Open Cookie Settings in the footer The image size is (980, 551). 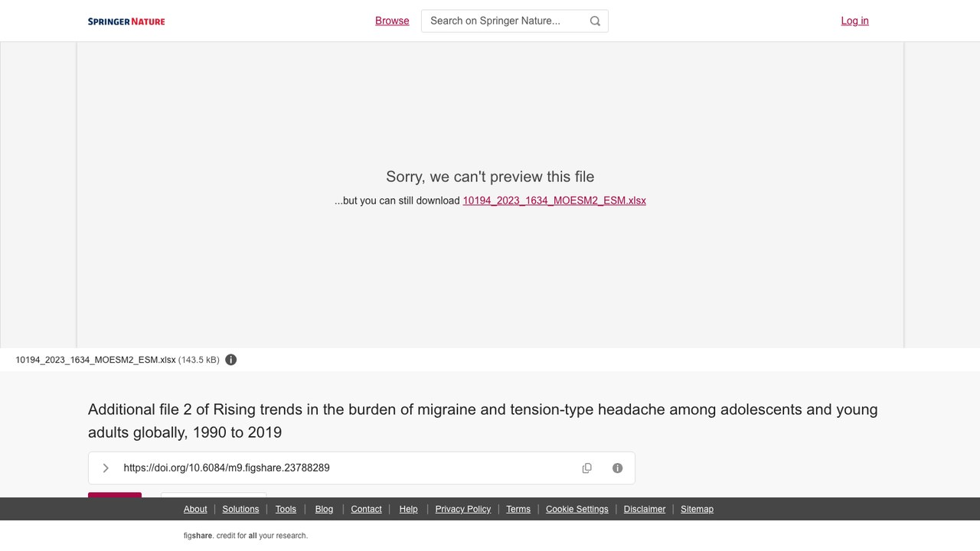pyautogui.click(x=577, y=509)
